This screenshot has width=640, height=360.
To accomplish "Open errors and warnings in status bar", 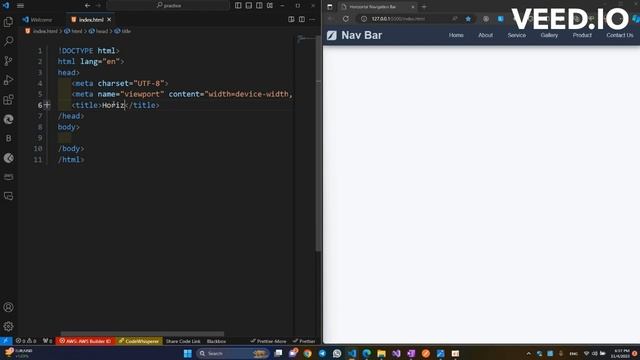I will click(26, 341).
